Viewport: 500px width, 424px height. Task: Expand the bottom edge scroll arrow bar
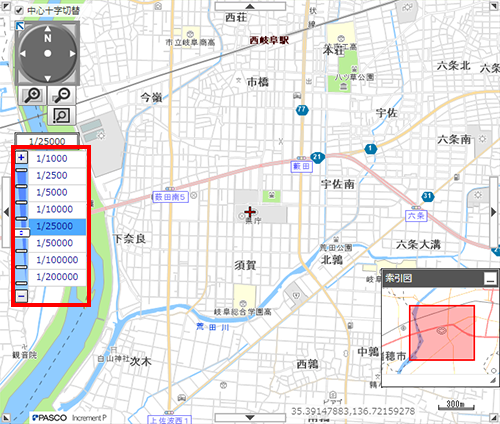point(250,417)
